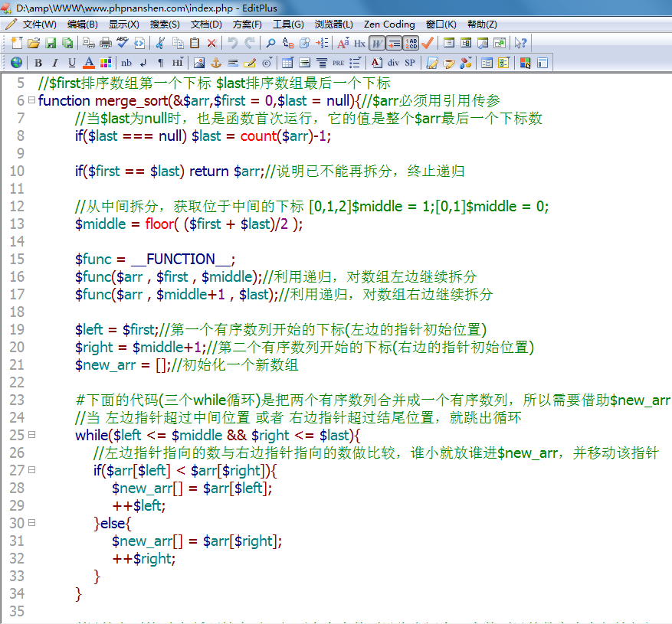Image resolution: width=672 pixels, height=624 pixels.
Task: Toggle the Hex viewer Hx icon
Action: pyautogui.click(x=359, y=43)
